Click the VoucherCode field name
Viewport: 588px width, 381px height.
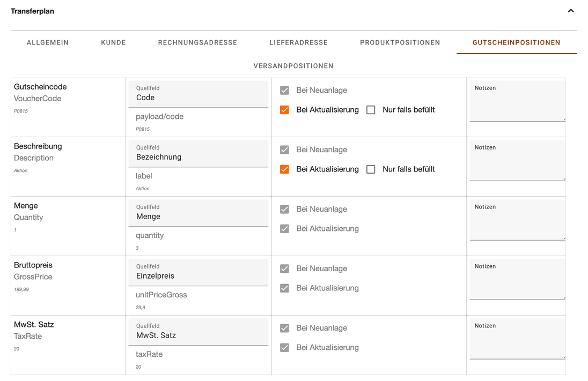(x=38, y=99)
